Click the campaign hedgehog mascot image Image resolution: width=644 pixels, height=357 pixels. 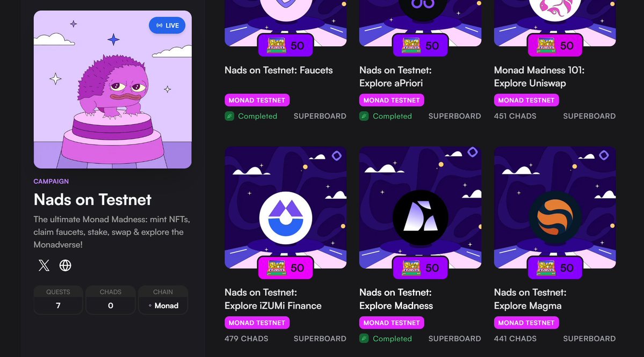click(x=113, y=90)
